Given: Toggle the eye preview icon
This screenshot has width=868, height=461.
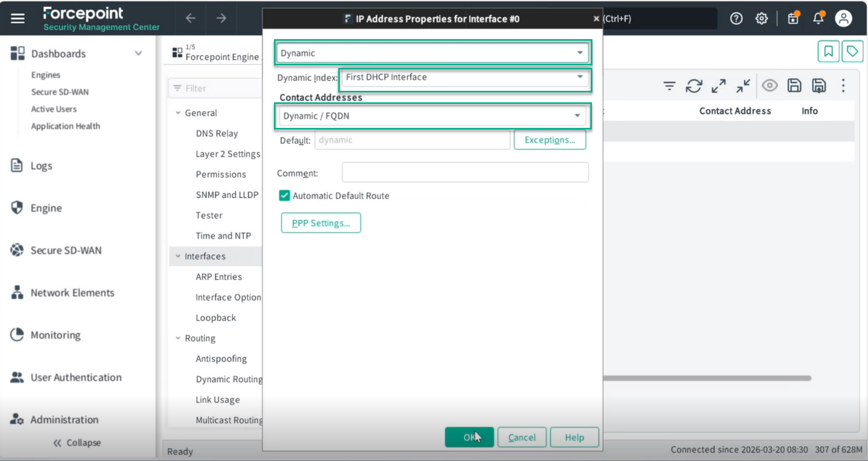Looking at the screenshot, I should 769,86.
